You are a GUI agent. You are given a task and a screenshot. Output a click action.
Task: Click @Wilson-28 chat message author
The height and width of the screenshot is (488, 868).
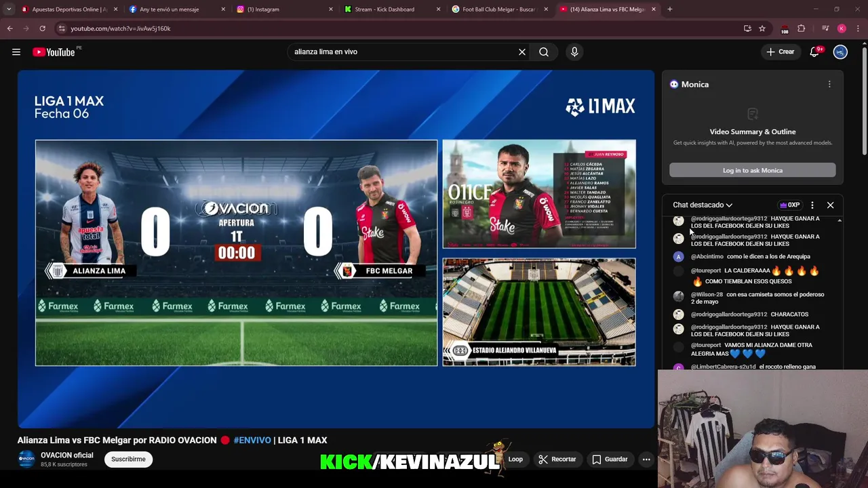click(x=707, y=294)
